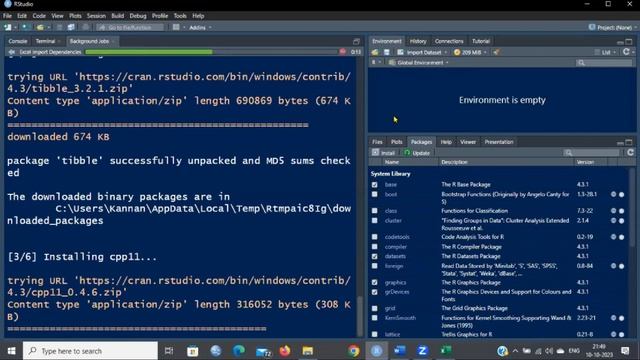This screenshot has width=640, height=360.
Task: Go back to the jobs list
Action: tap(11, 52)
